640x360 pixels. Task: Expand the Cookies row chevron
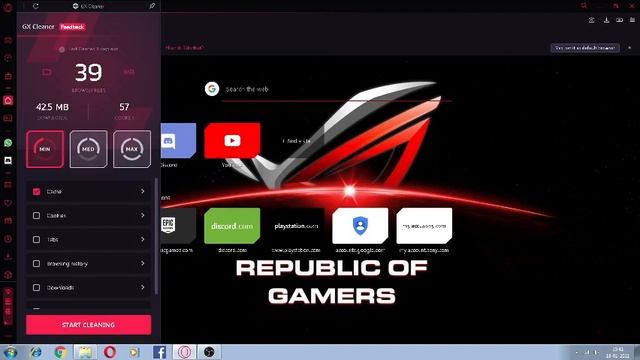(142, 215)
